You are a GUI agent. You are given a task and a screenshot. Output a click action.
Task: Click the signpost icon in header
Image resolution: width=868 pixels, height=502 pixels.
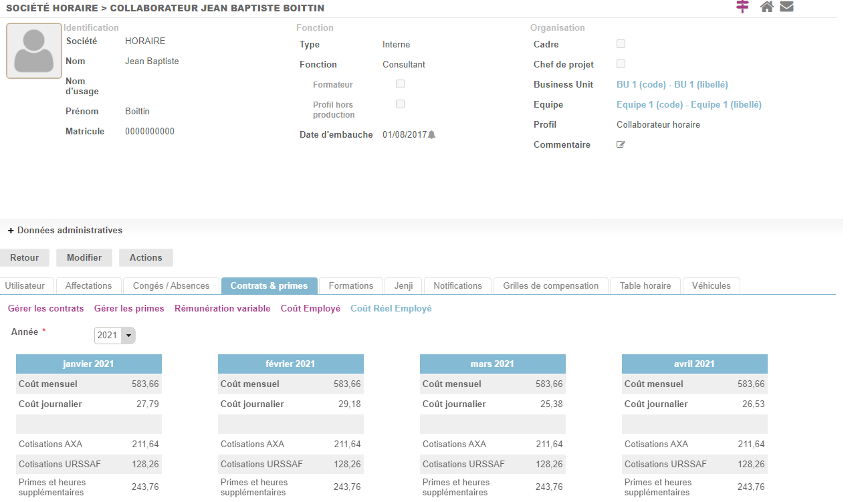(742, 7)
